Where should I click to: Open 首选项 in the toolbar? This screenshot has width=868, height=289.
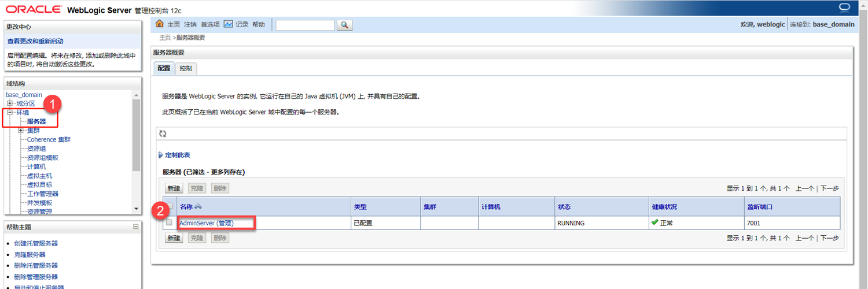(210, 25)
